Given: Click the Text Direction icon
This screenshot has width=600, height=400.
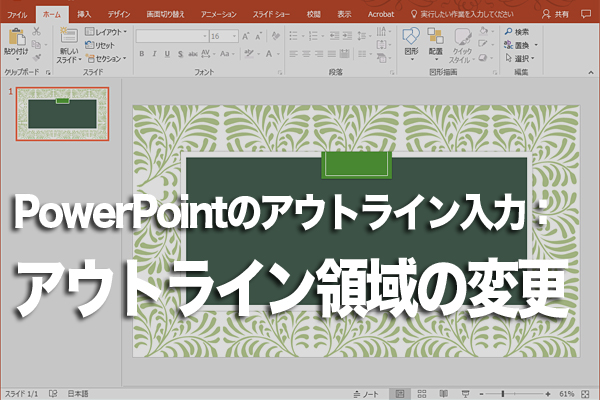Looking at the screenshot, I should (382, 31).
